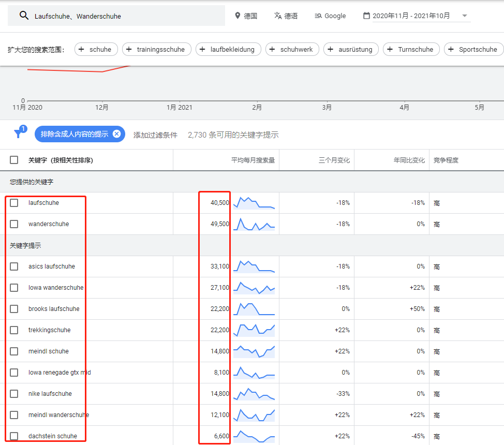Click the wanderschuhe trend sparkline
This screenshot has width=504, height=445.
(x=254, y=224)
